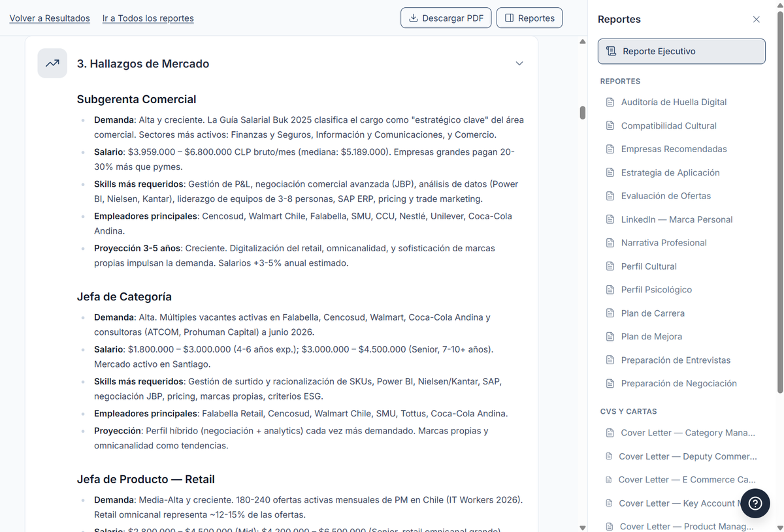Click document icon next to Auditoría de Huella Digital

pos(610,102)
